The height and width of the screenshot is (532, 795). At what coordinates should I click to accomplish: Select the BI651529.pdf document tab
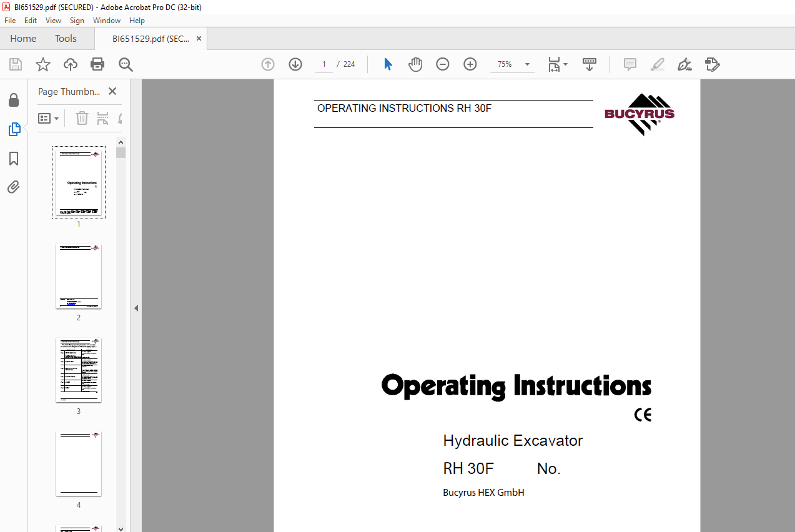(151, 39)
